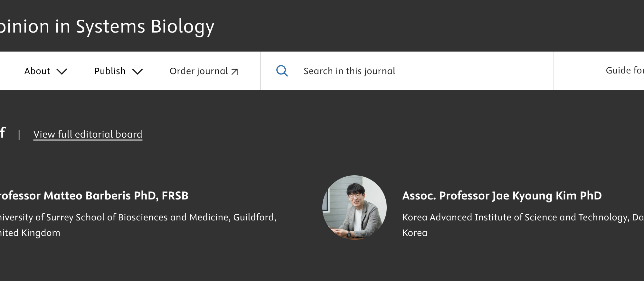The image size is (644, 281).
Task: Click the Opinion in Systems Biology title
Action: (x=107, y=26)
